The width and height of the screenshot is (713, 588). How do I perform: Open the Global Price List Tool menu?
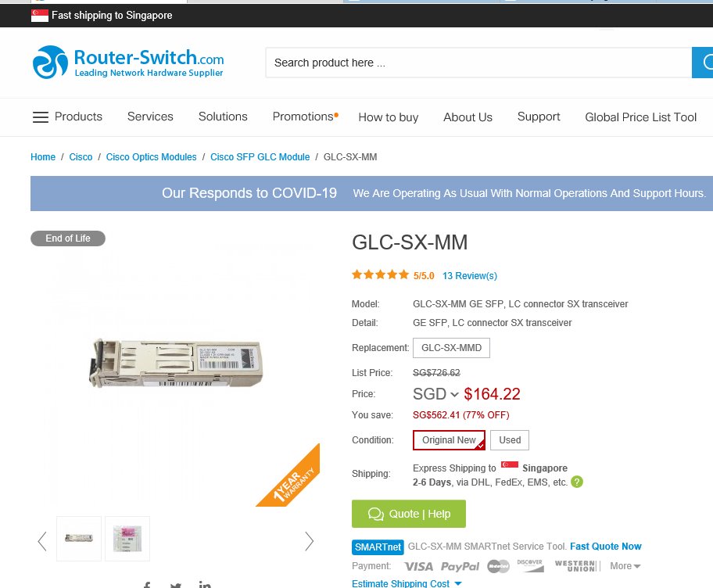640,117
